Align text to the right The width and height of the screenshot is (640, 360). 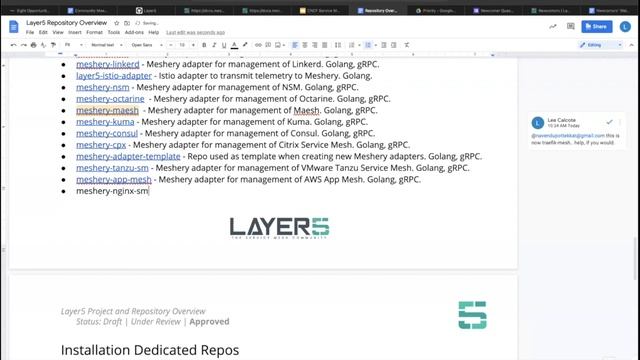315,45
